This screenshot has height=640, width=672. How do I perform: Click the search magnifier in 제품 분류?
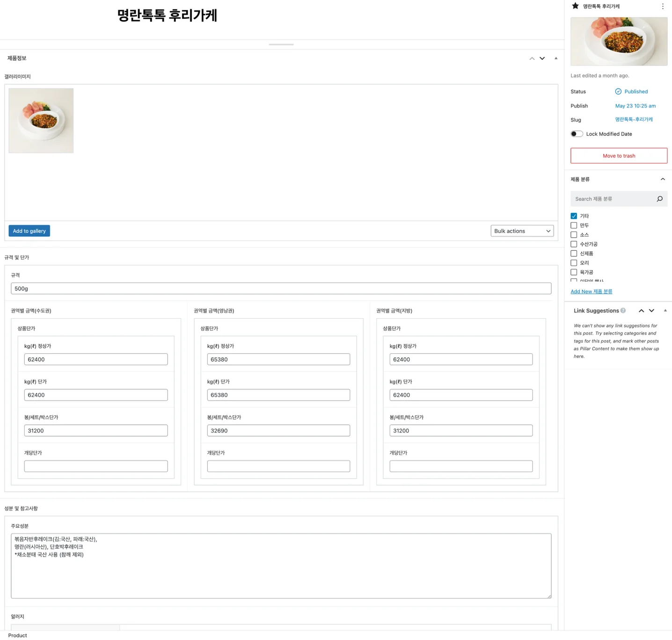tap(659, 199)
